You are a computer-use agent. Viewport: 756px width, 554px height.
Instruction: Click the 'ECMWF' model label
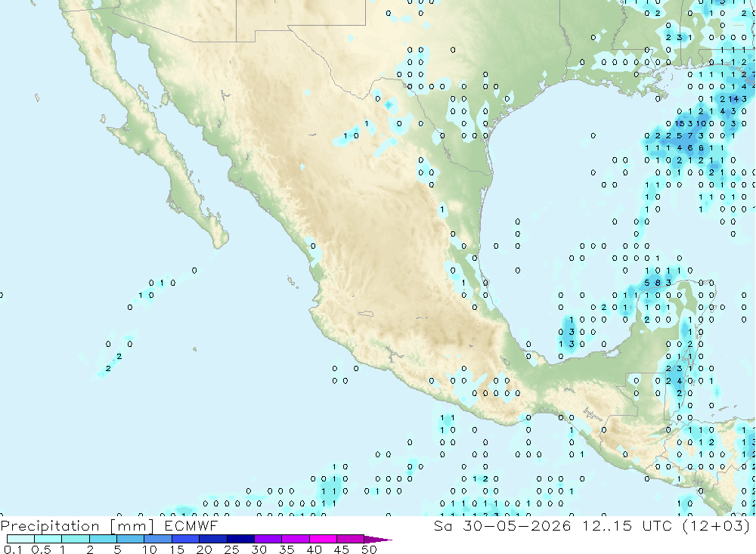click(191, 525)
